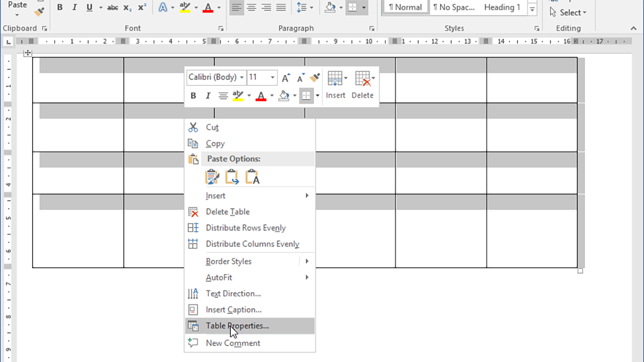The height and width of the screenshot is (362, 644).
Task: Click Grow Font icon in mini toolbar
Action: [x=286, y=78]
